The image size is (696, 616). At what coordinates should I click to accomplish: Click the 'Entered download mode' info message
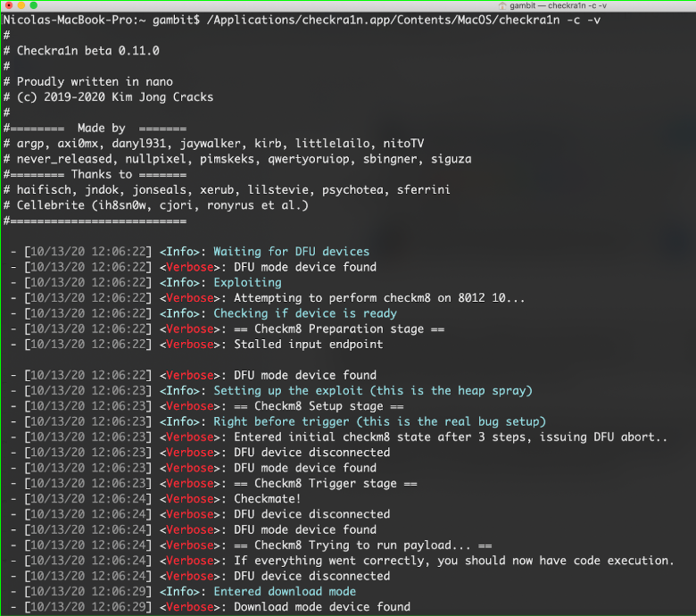tap(285, 592)
